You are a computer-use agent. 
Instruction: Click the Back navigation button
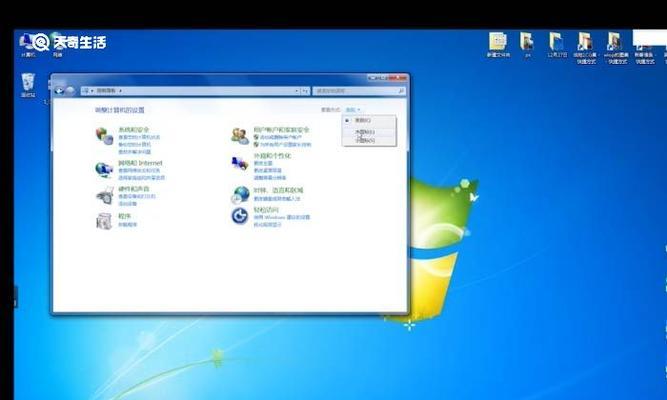61,90
